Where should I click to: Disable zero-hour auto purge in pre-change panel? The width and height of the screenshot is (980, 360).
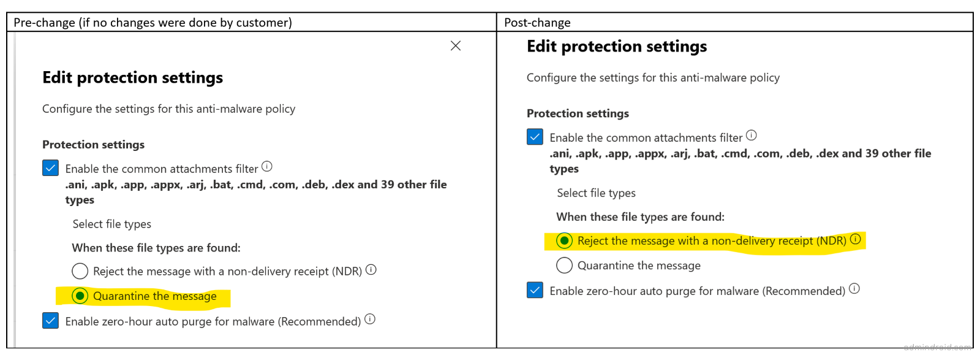pos(50,320)
